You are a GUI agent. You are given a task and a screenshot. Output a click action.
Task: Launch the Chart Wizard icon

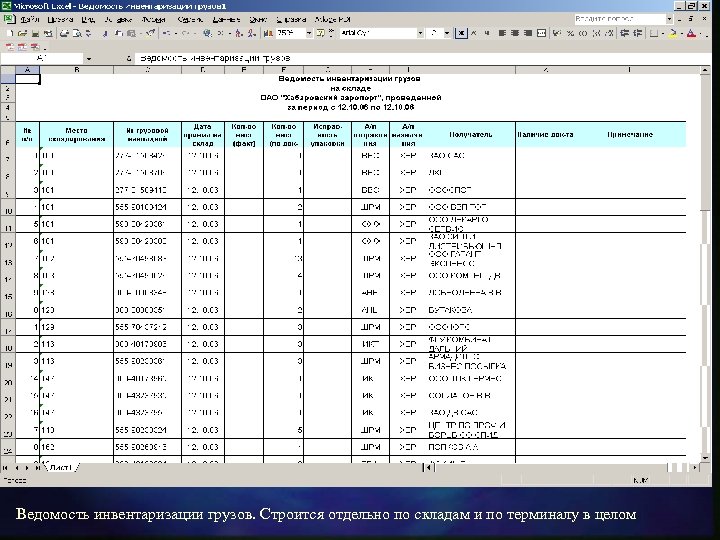click(267, 33)
